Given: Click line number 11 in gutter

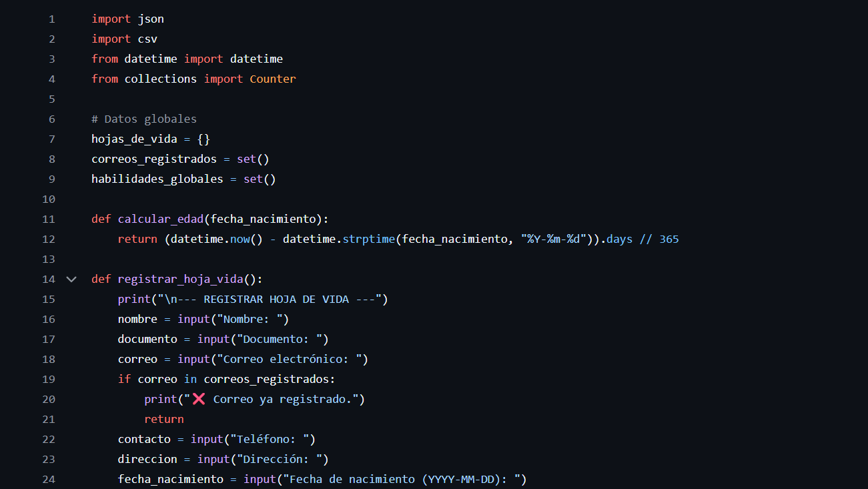Looking at the screenshot, I should 49,219.
